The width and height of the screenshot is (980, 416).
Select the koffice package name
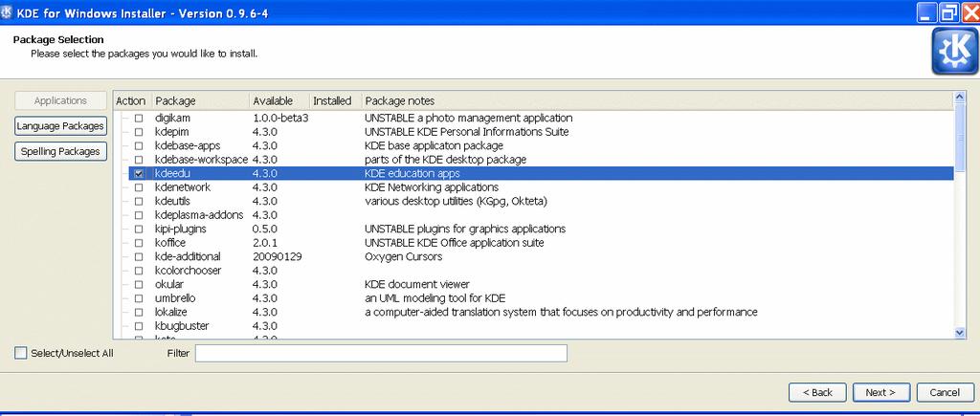point(170,243)
